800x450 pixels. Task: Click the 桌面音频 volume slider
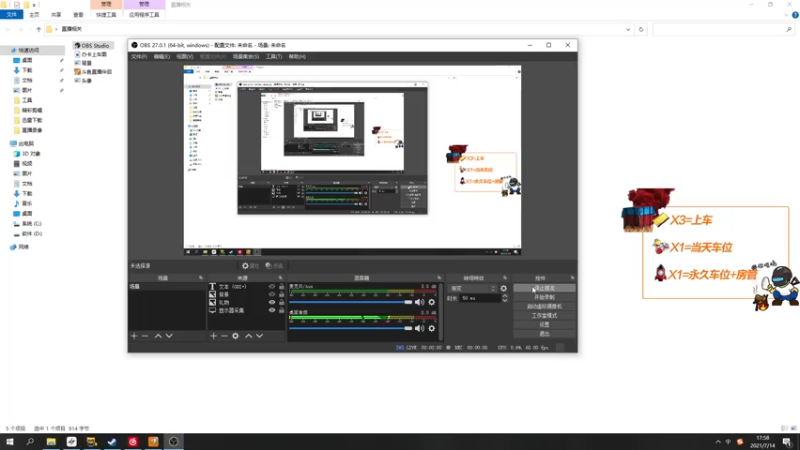coord(351,328)
